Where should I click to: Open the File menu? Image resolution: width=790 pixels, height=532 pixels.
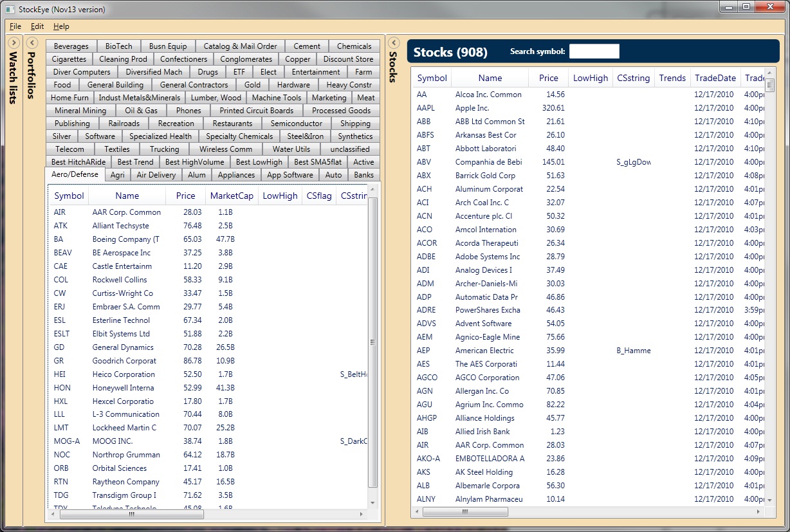tap(15, 26)
